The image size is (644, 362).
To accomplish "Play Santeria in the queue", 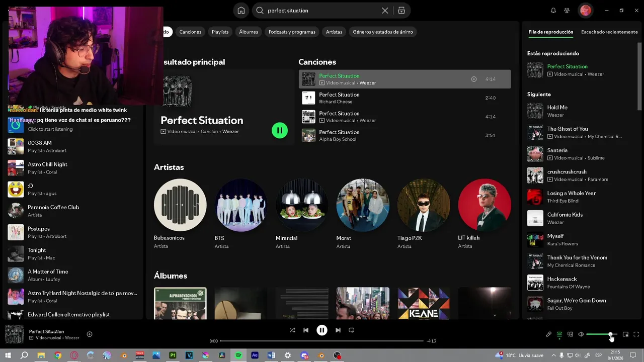I will [x=581, y=154].
